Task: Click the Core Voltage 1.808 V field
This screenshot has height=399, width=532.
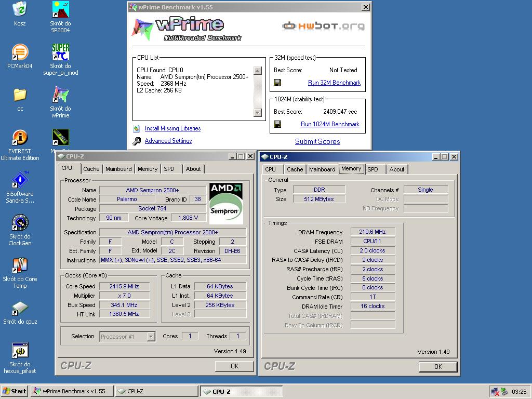Action: pos(188,218)
